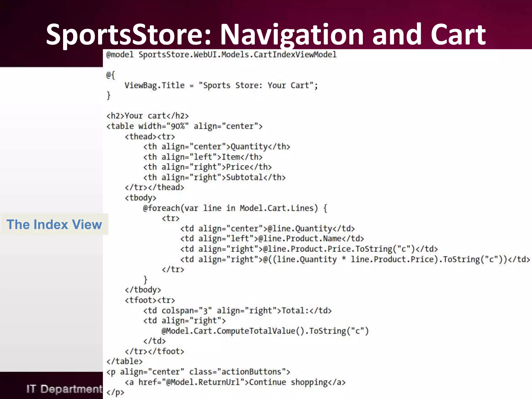This screenshot has width=532, height=399.
Task: Select the </tr></tfoot> closing line
Action: pos(154,351)
